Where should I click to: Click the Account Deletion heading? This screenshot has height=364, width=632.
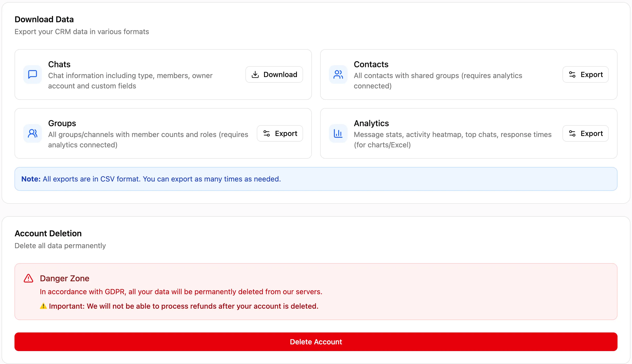point(48,233)
